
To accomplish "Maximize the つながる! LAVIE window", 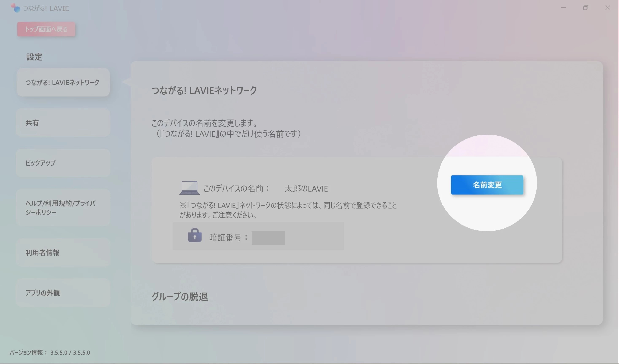I will [586, 8].
